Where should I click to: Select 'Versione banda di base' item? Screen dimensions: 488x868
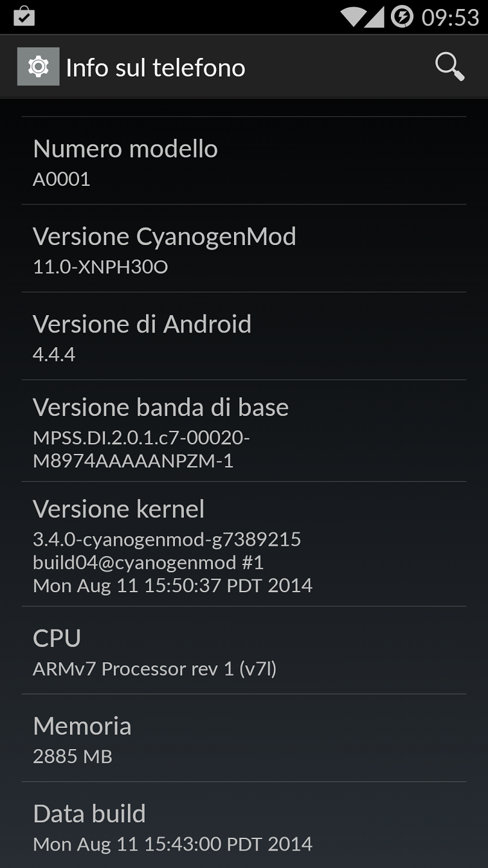click(244, 431)
